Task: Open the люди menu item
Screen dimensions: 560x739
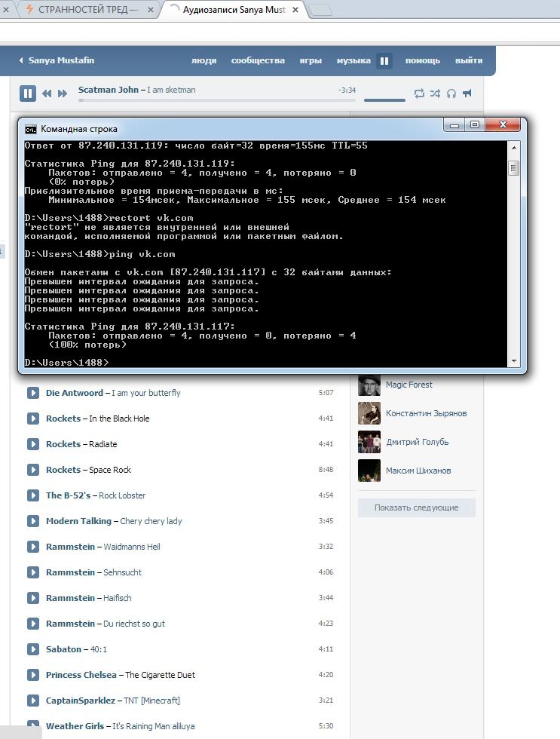Action: (x=204, y=60)
